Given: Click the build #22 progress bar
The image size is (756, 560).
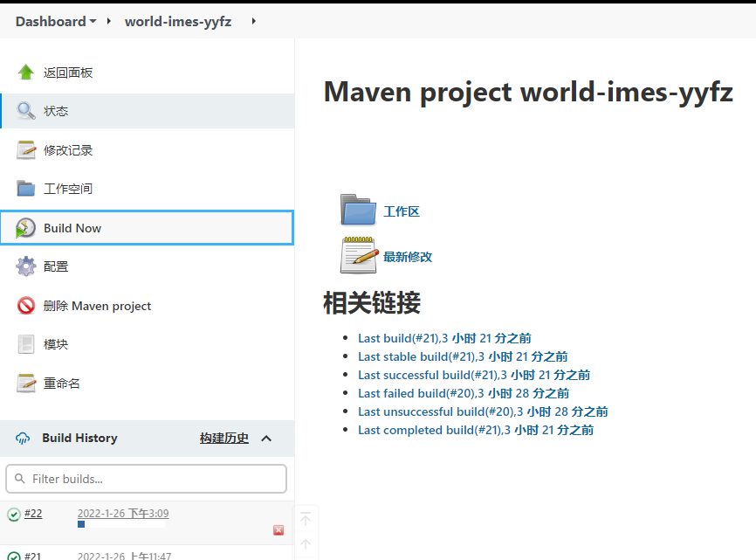Looking at the screenshot, I should (x=121, y=524).
